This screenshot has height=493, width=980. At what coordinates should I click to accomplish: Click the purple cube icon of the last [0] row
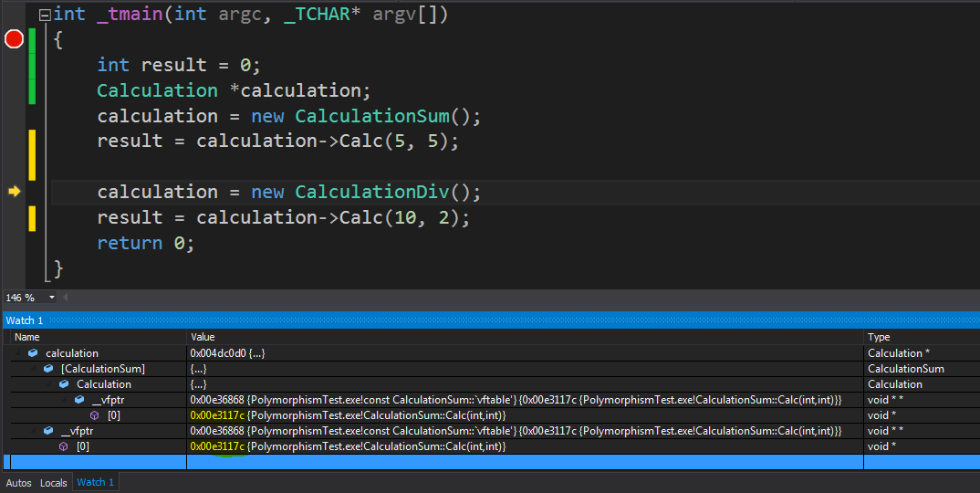click(63, 446)
